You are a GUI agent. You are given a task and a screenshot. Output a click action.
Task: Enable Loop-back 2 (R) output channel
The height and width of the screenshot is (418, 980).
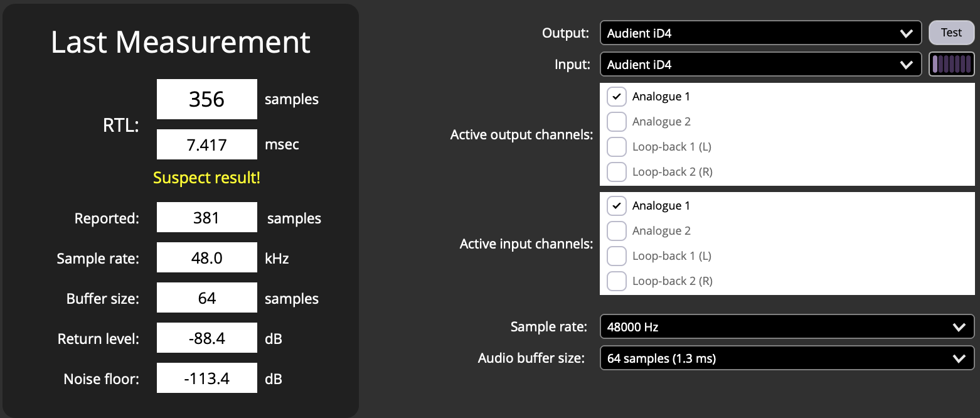(x=617, y=172)
